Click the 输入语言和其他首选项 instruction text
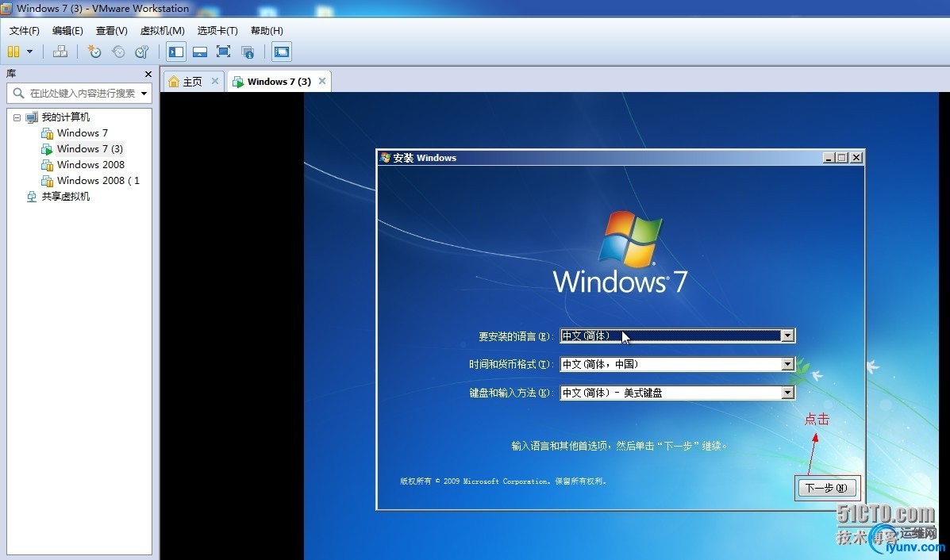The image size is (950, 560). pos(619,447)
